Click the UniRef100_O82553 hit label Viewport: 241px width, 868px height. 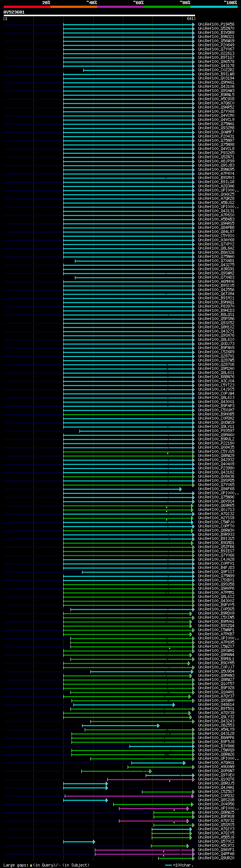216,725
